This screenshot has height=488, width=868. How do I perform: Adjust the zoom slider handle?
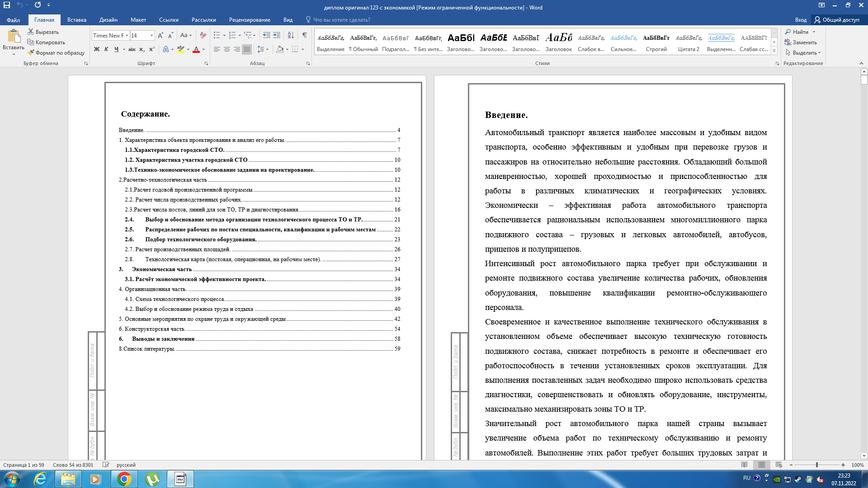coord(816,465)
